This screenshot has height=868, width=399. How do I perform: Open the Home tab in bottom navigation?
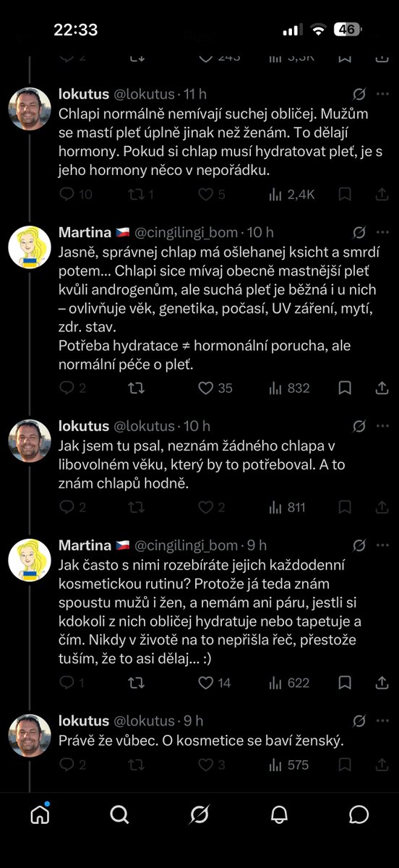pos(40,814)
